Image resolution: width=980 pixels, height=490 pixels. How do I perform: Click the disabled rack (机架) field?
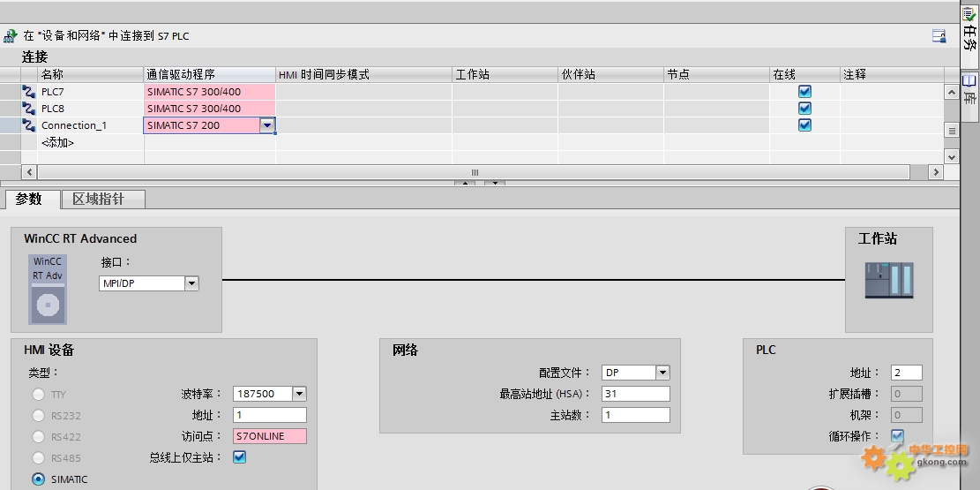pyautogui.click(x=907, y=415)
